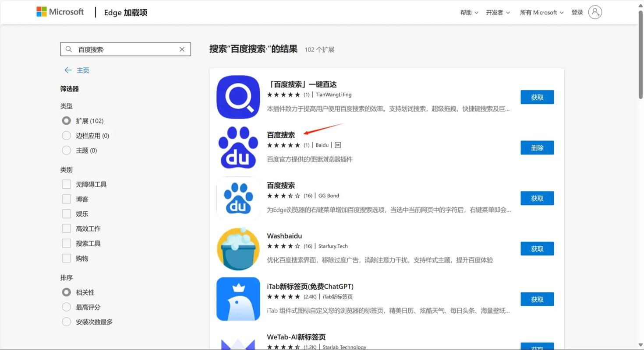Click the Washbaidu bucket icon
The image size is (644, 350).
pyautogui.click(x=238, y=248)
